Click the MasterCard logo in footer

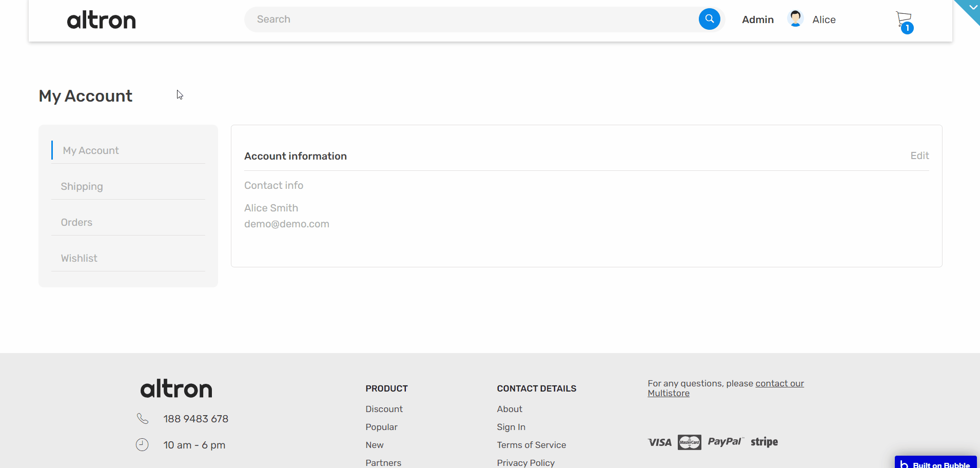[x=689, y=442]
